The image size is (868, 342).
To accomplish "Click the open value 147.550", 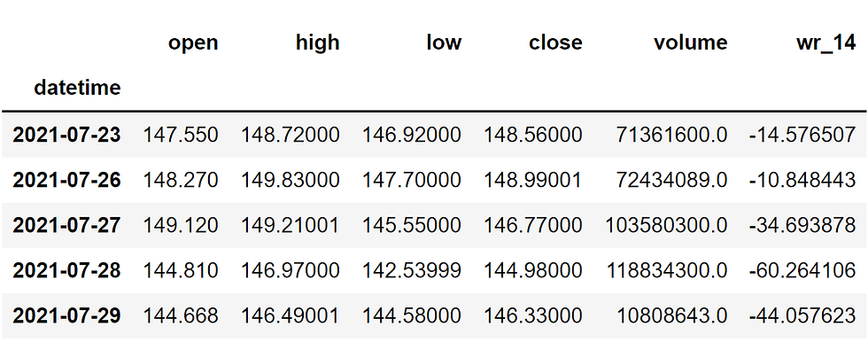I will coord(181,135).
